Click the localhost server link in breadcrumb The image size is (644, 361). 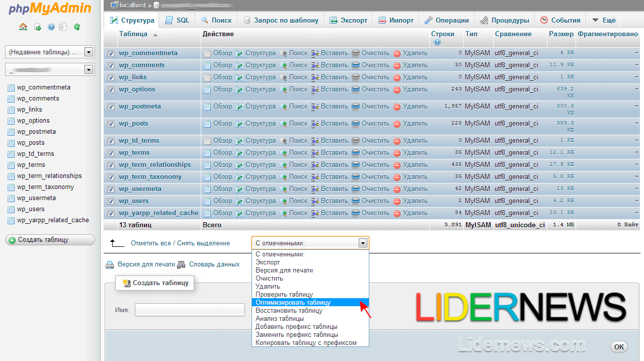click(133, 5)
